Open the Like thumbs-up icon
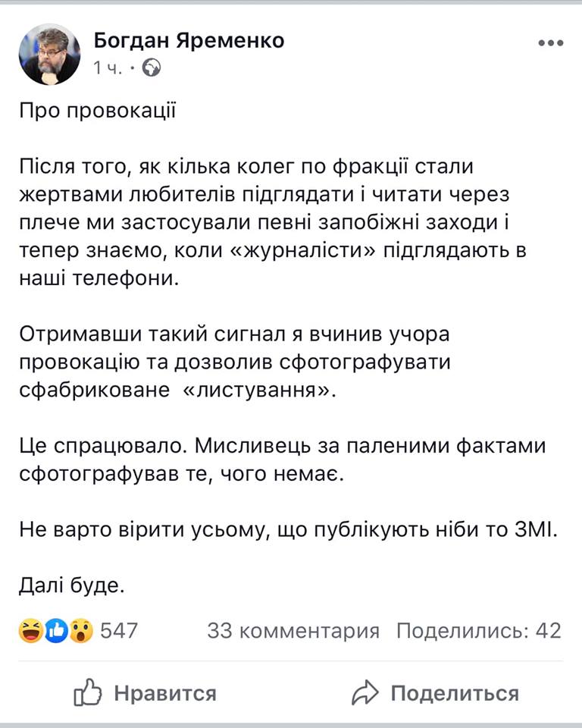The width and height of the screenshot is (582, 728). pyautogui.click(x=89, y=692)
